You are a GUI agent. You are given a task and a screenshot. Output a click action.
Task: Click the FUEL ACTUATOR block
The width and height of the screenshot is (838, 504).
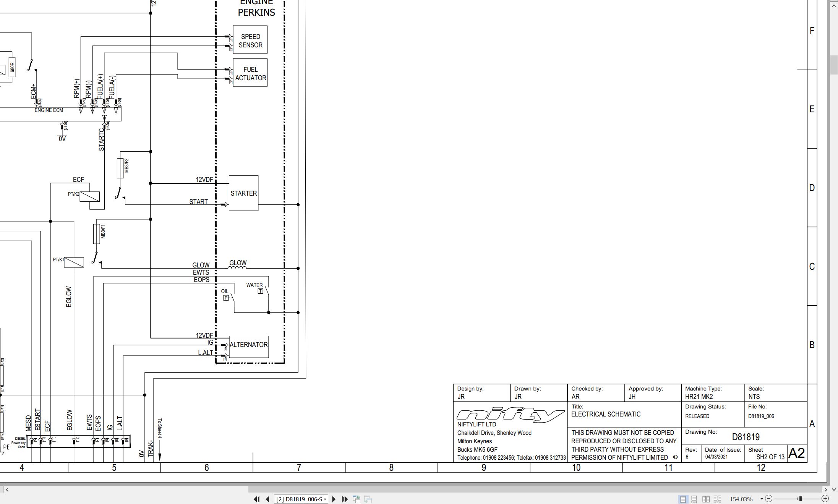pyautogui.click(x=250, y=73)
